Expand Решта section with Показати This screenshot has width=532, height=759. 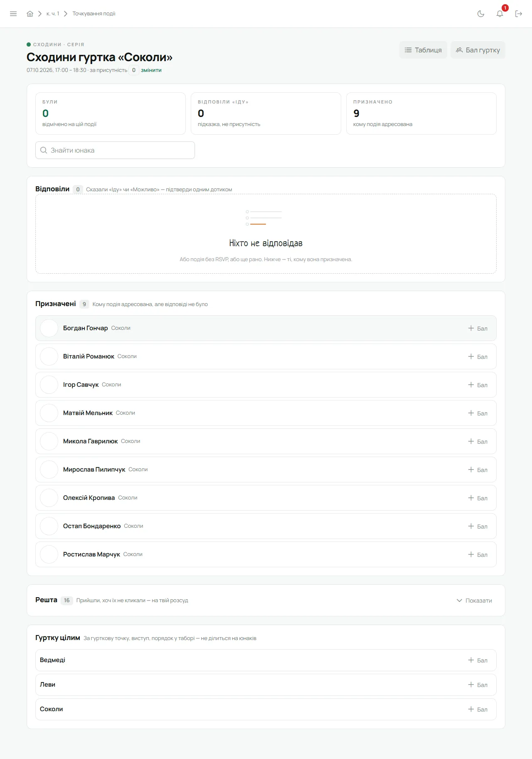[474, 601]
